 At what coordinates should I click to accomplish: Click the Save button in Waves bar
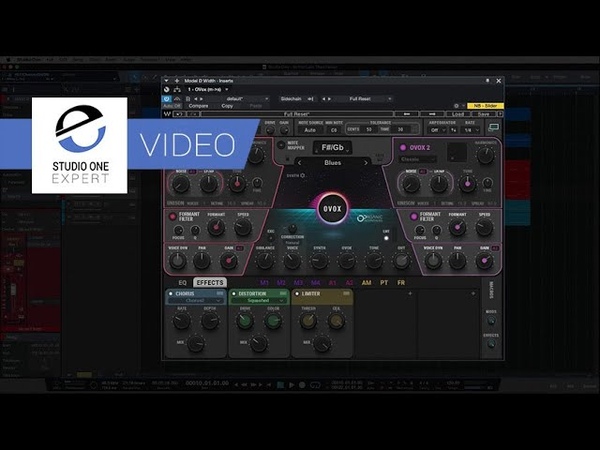(x=483, y=114)
